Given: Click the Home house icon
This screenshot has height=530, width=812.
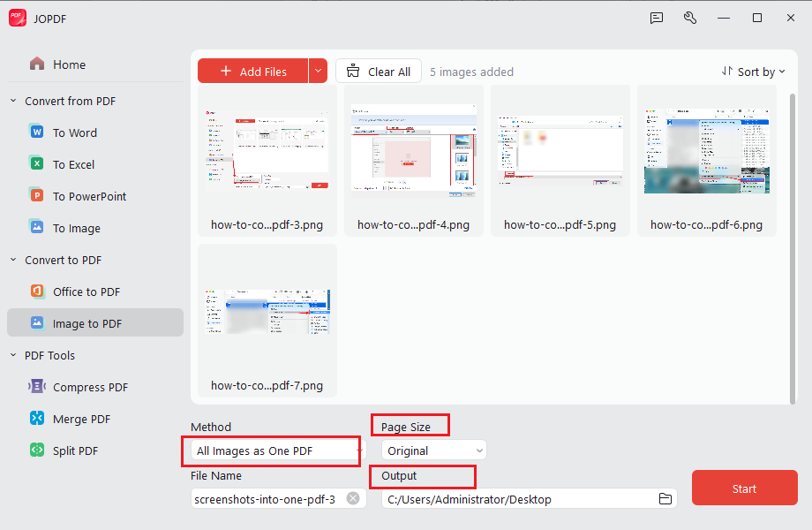Looking at the screenshot, I should pyautogui.click(x=37, y=64).
